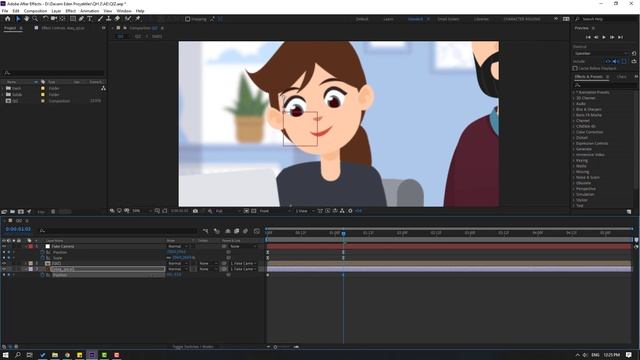Enable Cache Before Playback checkbox
This screenshot has width=640, height=360.
[x=575, y=68]
